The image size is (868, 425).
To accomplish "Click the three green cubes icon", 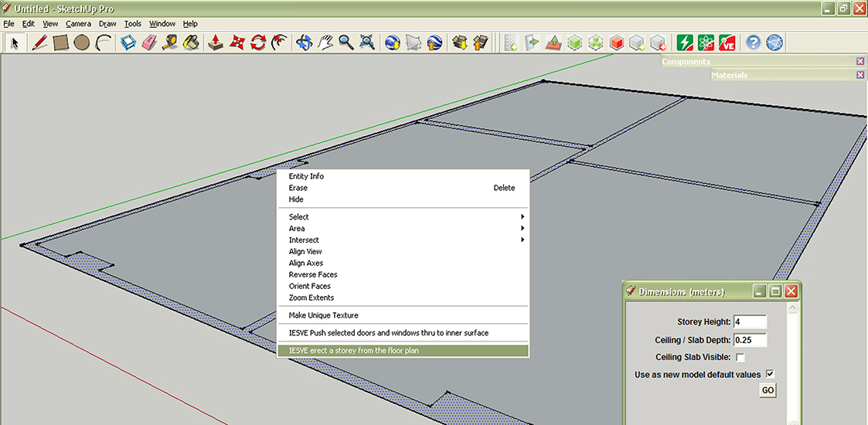I will [x=596, y=42].
